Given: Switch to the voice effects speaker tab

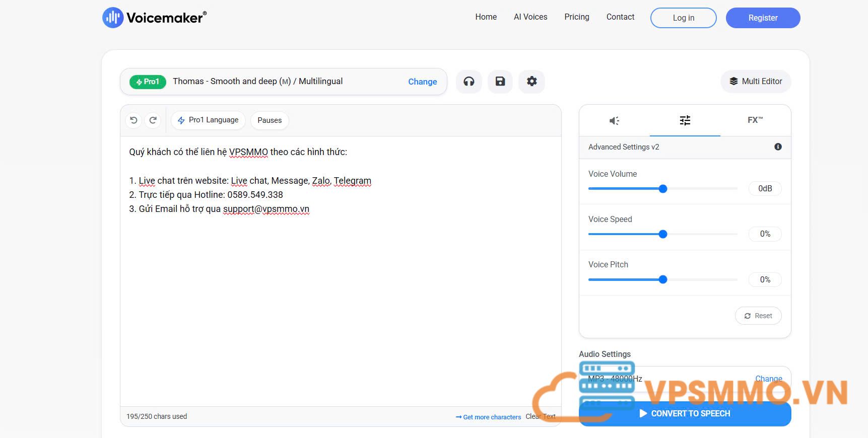Looking at the screenshot, I should click(614, 121).
